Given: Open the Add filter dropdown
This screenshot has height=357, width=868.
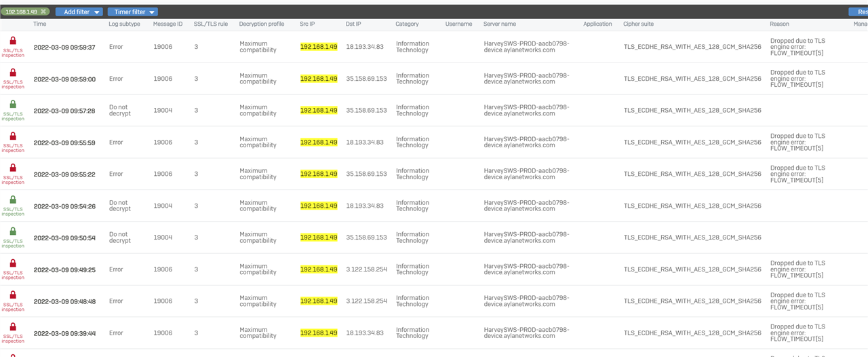Looking at the screenshot, I should pos(79,12).
